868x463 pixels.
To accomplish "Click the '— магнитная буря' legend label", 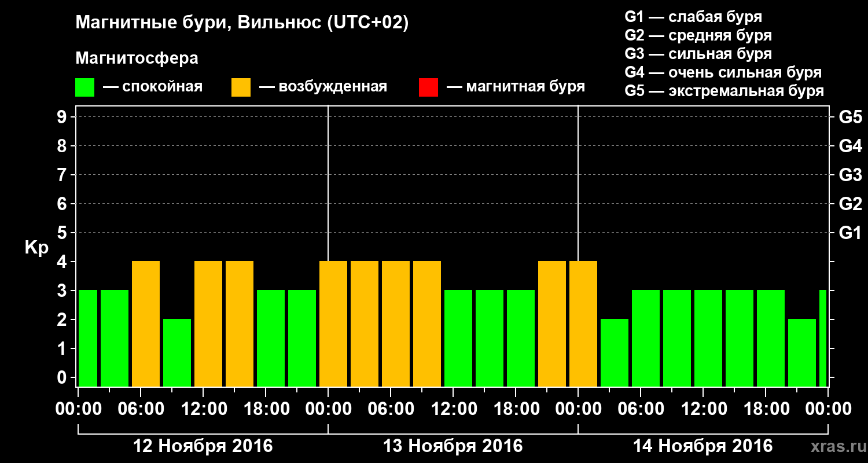I will tap(516, 87).
